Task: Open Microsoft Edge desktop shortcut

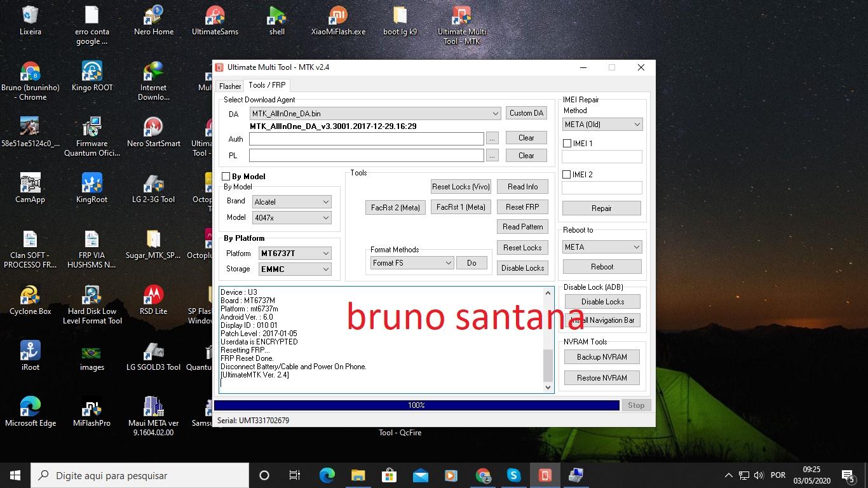Action: point(30,412)
